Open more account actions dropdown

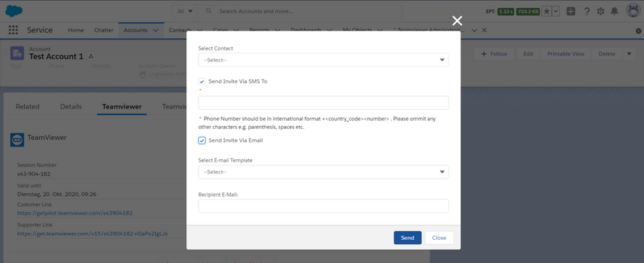[x=629, y=54]
